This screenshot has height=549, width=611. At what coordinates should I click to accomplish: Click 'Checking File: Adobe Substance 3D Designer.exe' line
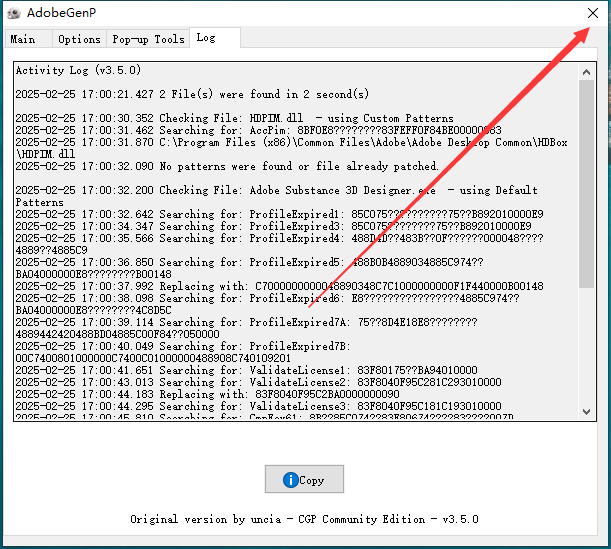click(x=277, y=196)
